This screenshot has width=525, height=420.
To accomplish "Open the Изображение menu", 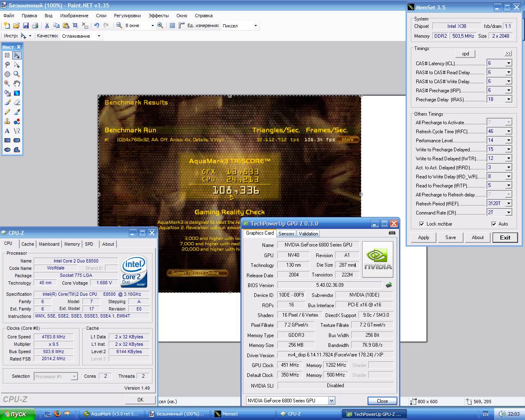I will pos(74,16).
